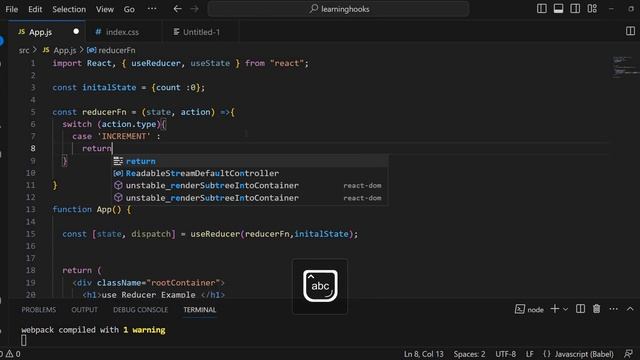This screenshot has width=640, height=360.
Task: Open the launch profile dropdown arrow
Action: pos(565,309)
